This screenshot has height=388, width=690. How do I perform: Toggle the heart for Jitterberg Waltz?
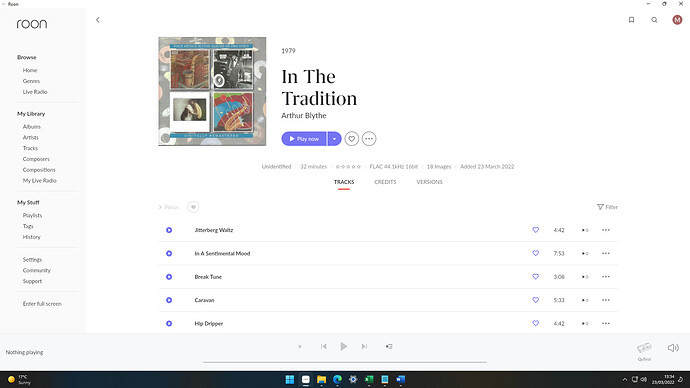click(536, 230)
